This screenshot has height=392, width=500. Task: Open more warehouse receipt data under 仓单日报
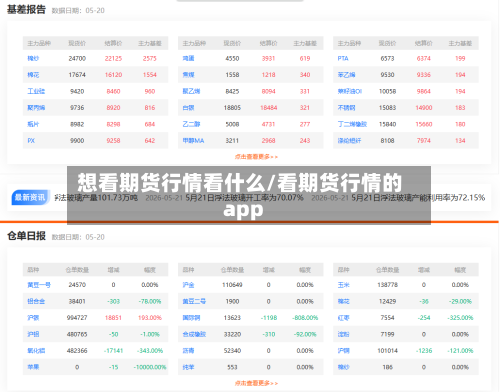pyautogui.click(x=256, y=383)
